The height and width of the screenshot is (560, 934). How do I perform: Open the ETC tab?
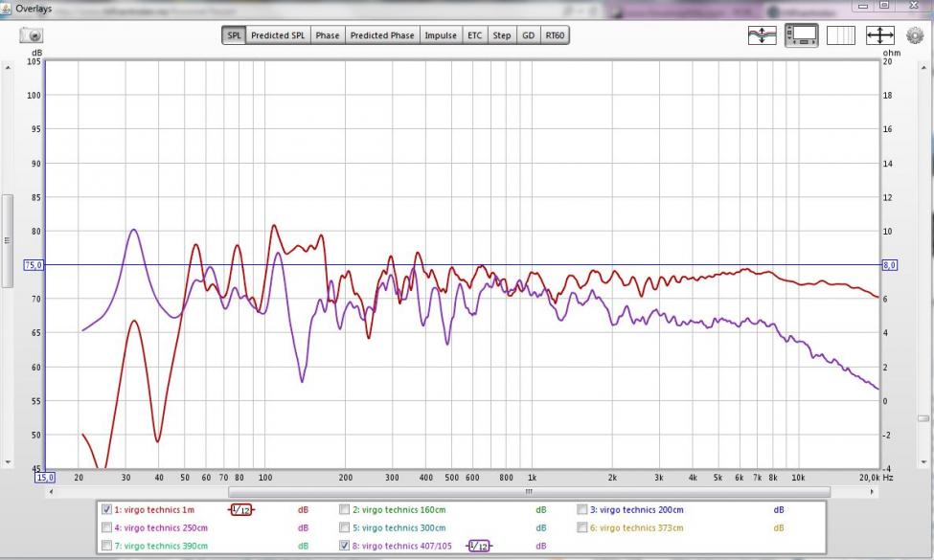click(x=475, y=35)
